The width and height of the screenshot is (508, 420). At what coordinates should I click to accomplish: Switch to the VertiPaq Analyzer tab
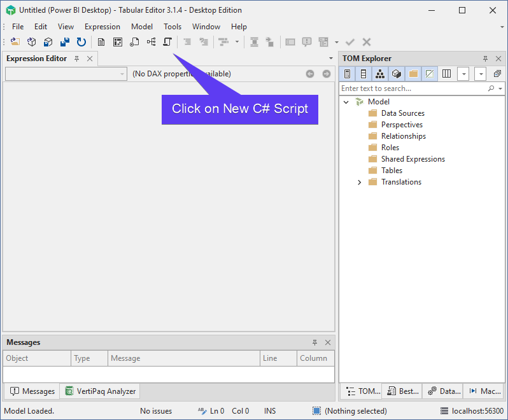pos(101,391)
